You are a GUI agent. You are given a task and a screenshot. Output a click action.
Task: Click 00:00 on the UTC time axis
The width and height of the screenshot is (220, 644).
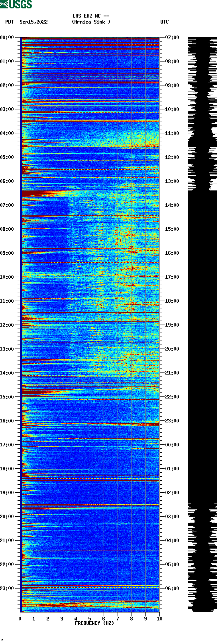click(x=172, y=445)
